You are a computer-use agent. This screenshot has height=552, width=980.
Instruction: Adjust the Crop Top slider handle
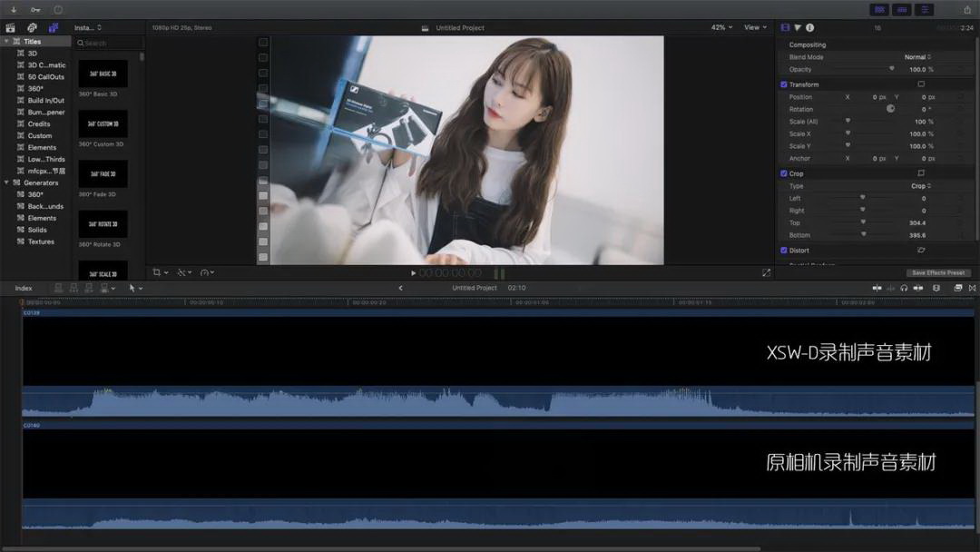click(863, 222)
